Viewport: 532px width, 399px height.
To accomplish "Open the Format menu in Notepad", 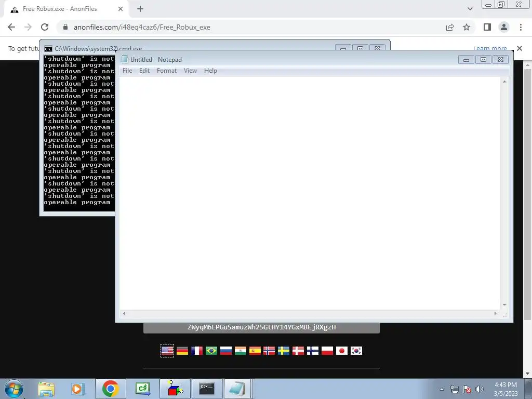I will tap(167, 71).
